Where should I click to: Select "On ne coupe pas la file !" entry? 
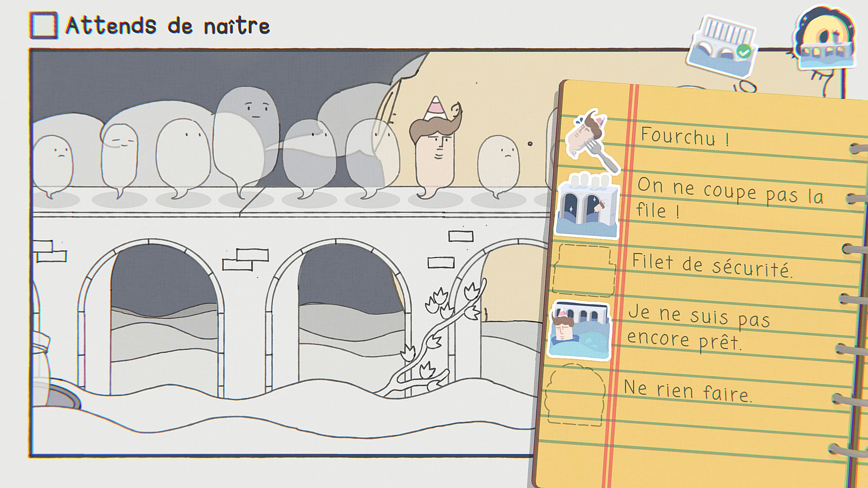pyautogui.click(x=729, y=198)
